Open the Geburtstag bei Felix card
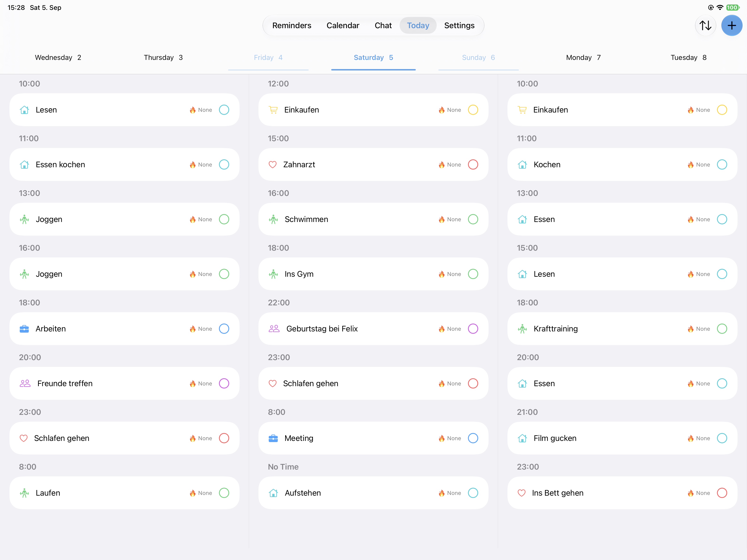747x560 pixels. (373, 329)
